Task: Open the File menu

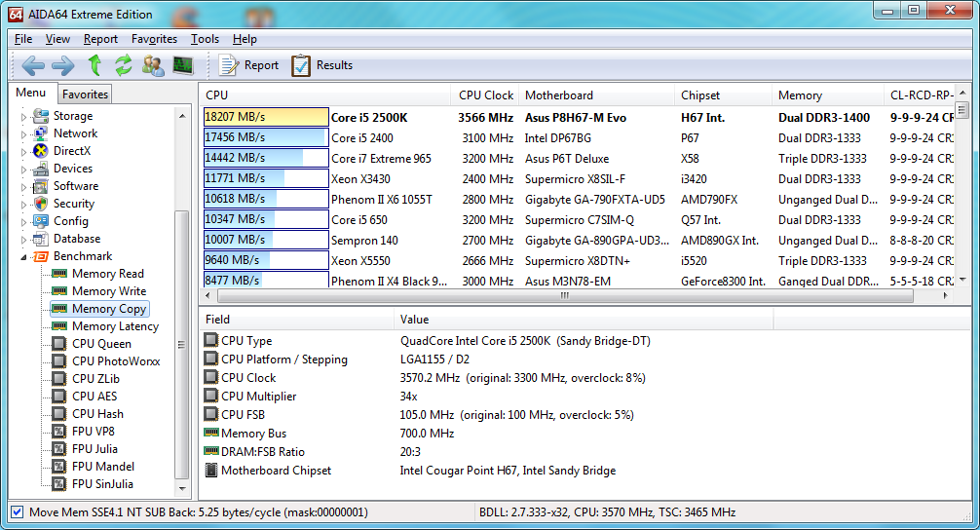Action: [x=23, y=39]
